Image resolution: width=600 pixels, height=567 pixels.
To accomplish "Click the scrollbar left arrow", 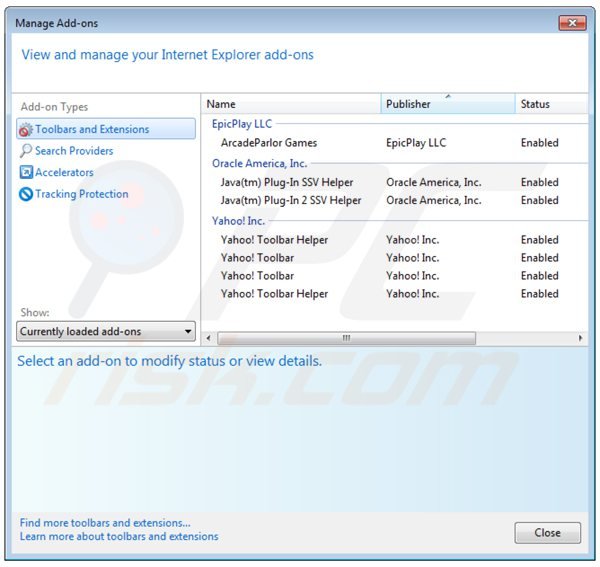I will tap(209, 338).
